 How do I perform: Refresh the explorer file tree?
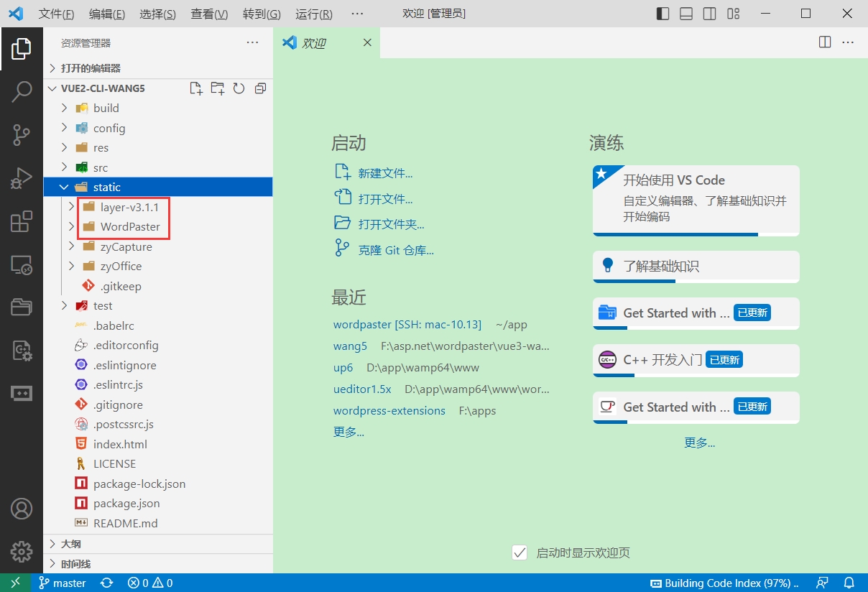[x=239, y=88]
